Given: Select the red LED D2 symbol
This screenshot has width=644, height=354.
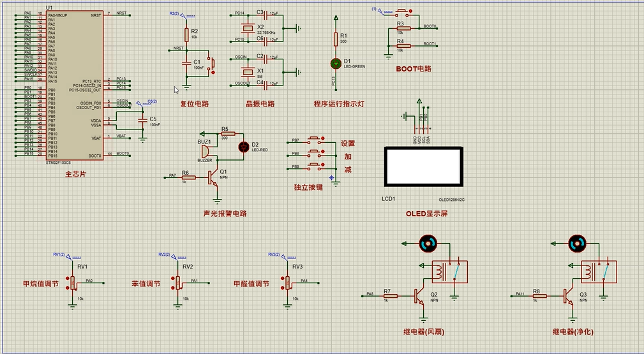Looking at the screenshot, I should click(x=244, y=147).
